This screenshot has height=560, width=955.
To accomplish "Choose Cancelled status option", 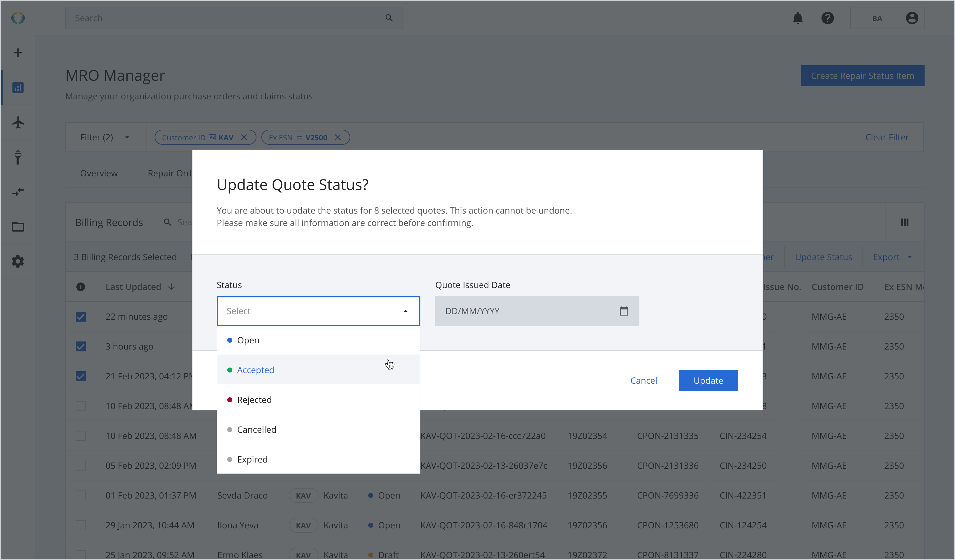I will point(318,430).
